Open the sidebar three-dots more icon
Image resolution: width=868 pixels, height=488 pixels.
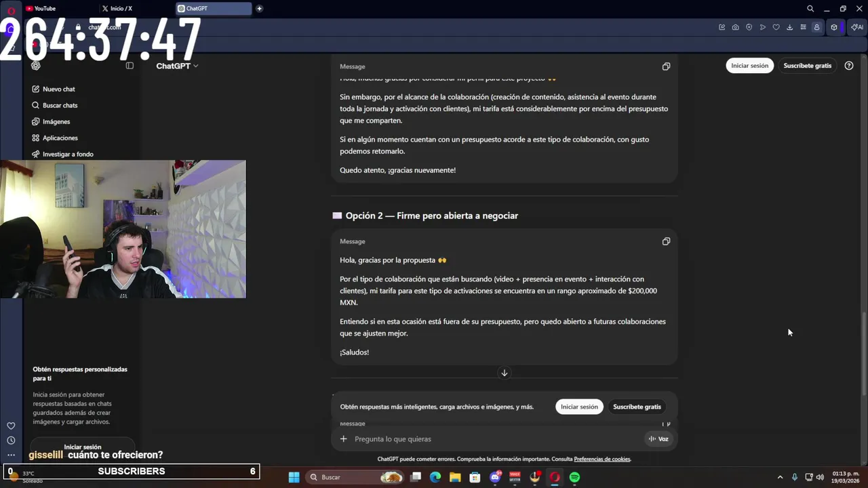[x=11, y=455]
